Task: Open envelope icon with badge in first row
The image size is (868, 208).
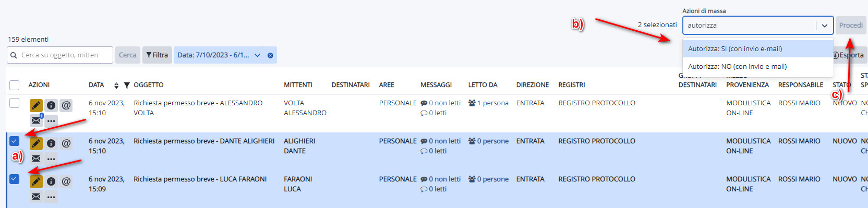Action: [x=36, y=120]
